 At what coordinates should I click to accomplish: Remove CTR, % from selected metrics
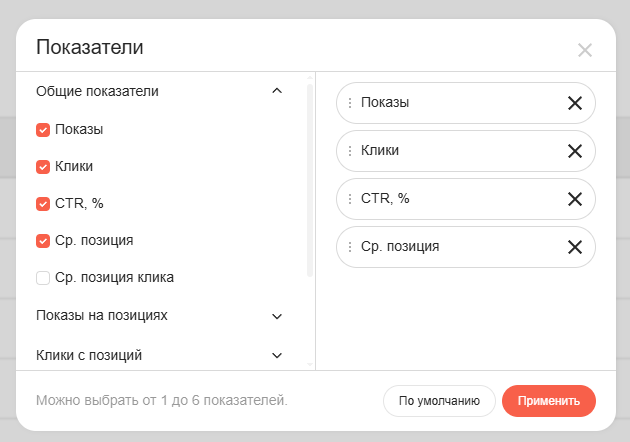tap(575, 199)
